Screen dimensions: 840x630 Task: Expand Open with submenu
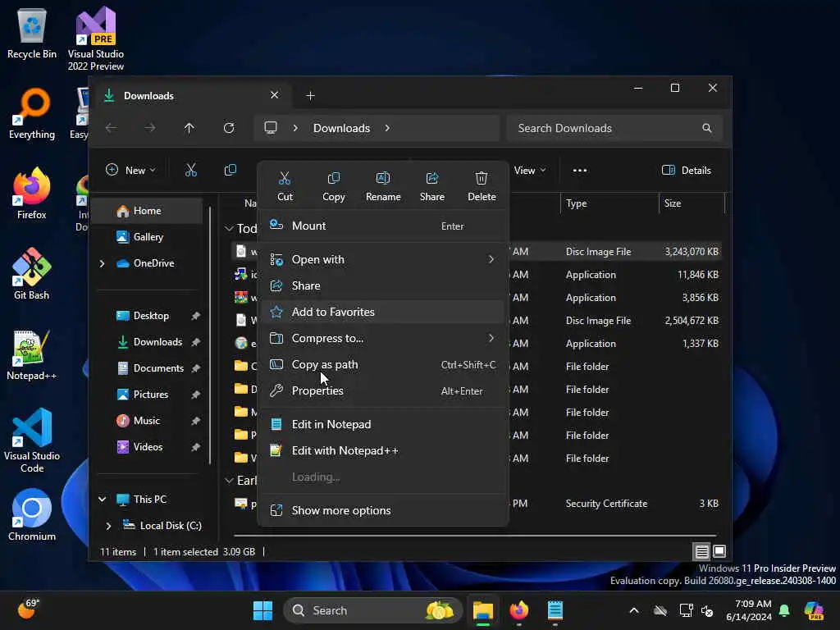pos(383,260)
